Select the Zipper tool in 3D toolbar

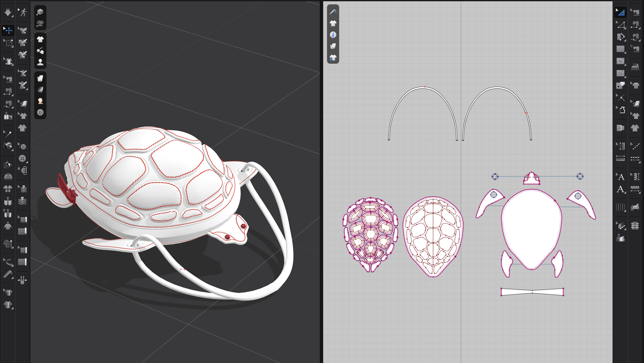22,201
